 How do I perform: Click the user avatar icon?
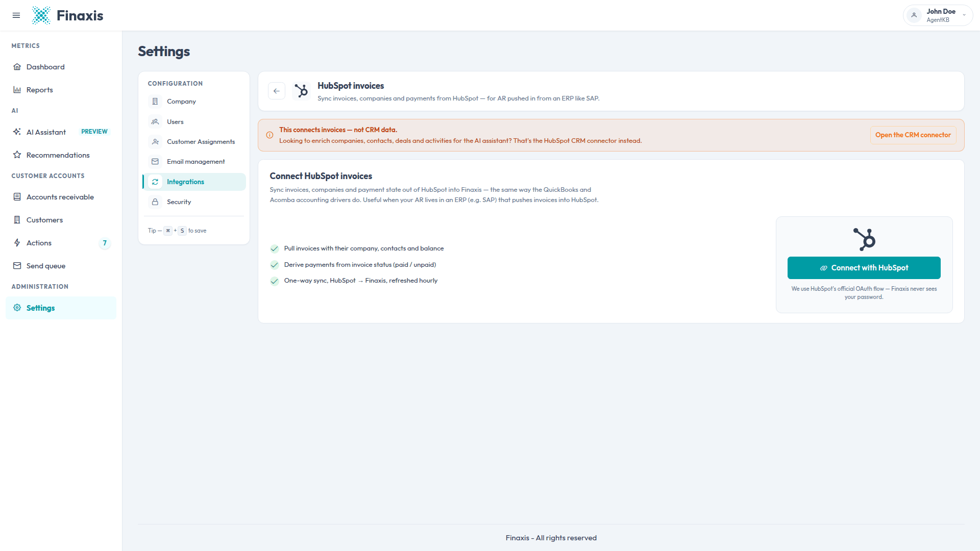click(914, 15)
